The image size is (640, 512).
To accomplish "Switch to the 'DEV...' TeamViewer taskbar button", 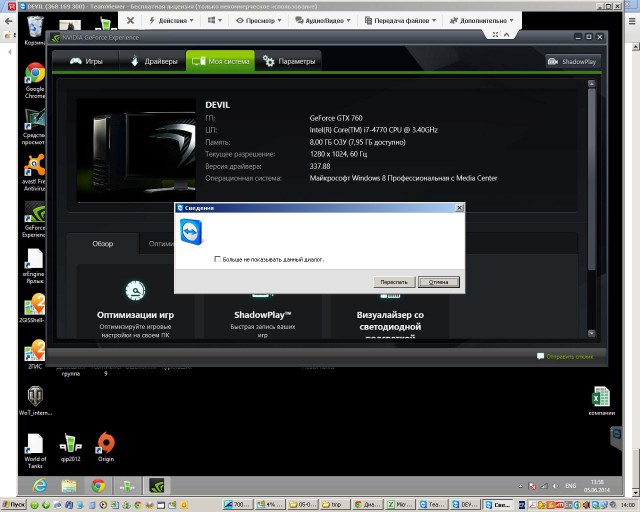I will point(465,505).
